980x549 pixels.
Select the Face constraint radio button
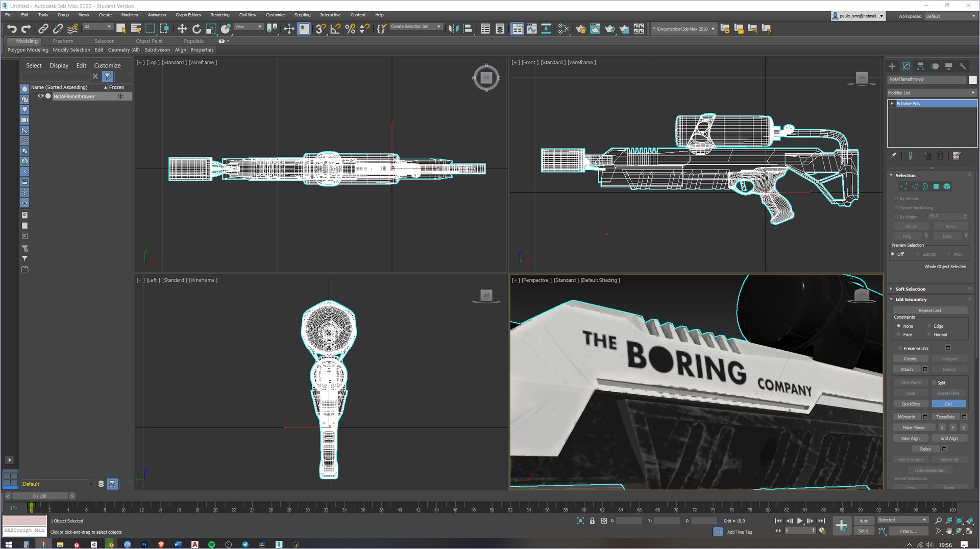tap(898, 335)
